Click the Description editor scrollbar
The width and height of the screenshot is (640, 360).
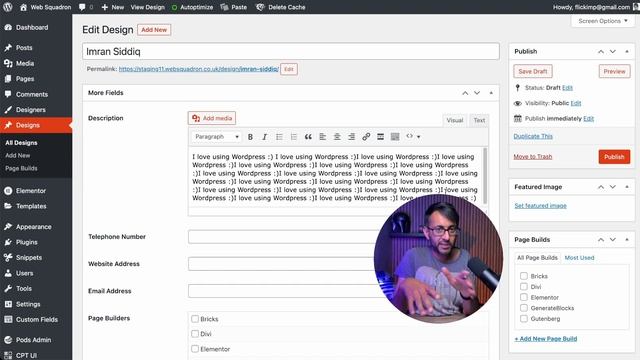tap(485, 176)
